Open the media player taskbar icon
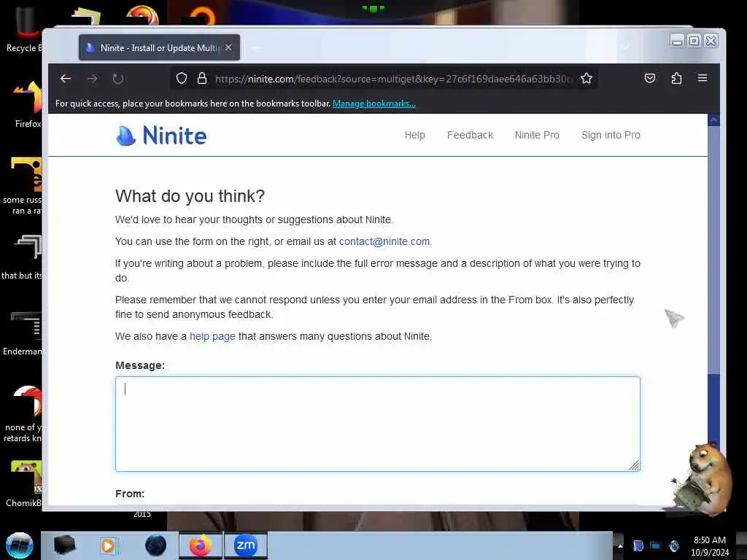 109,545
